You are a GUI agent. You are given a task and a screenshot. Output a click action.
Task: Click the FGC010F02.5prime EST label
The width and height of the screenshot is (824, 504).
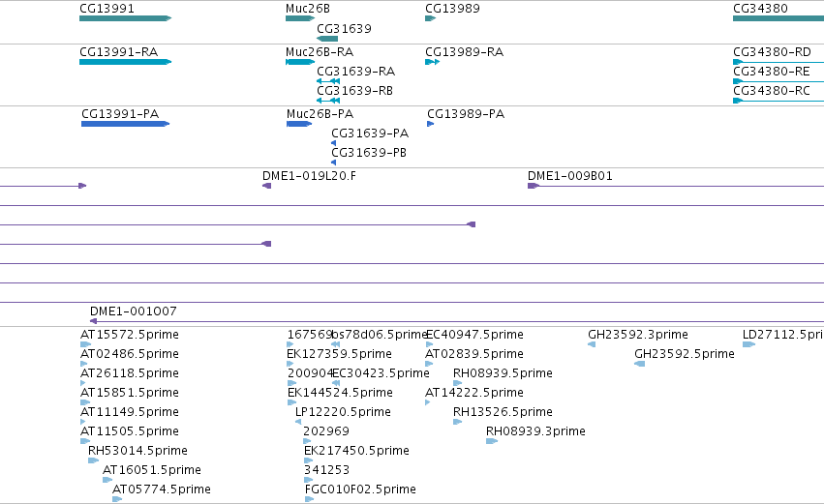point(360,489)
